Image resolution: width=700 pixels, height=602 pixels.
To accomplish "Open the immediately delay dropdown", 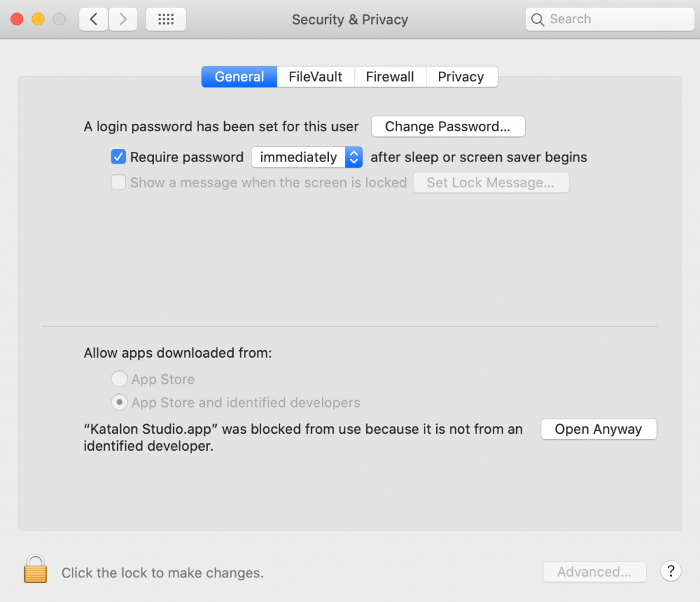I will pos(307,157).
